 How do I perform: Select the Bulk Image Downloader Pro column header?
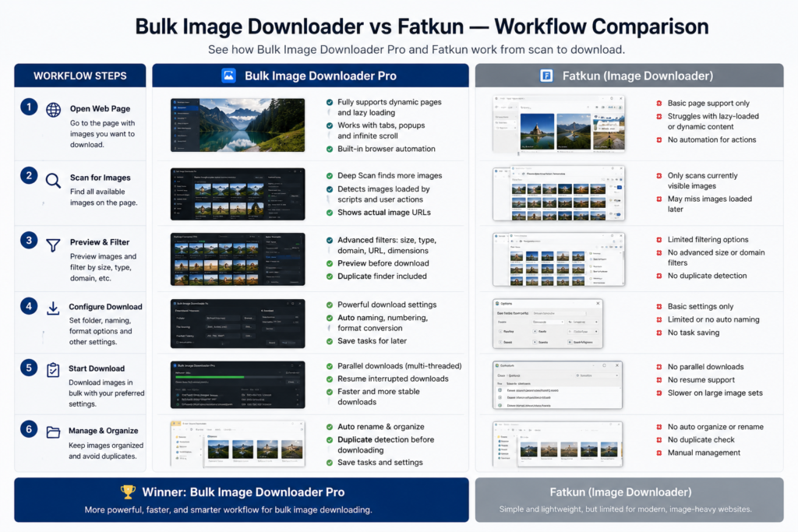310,76
